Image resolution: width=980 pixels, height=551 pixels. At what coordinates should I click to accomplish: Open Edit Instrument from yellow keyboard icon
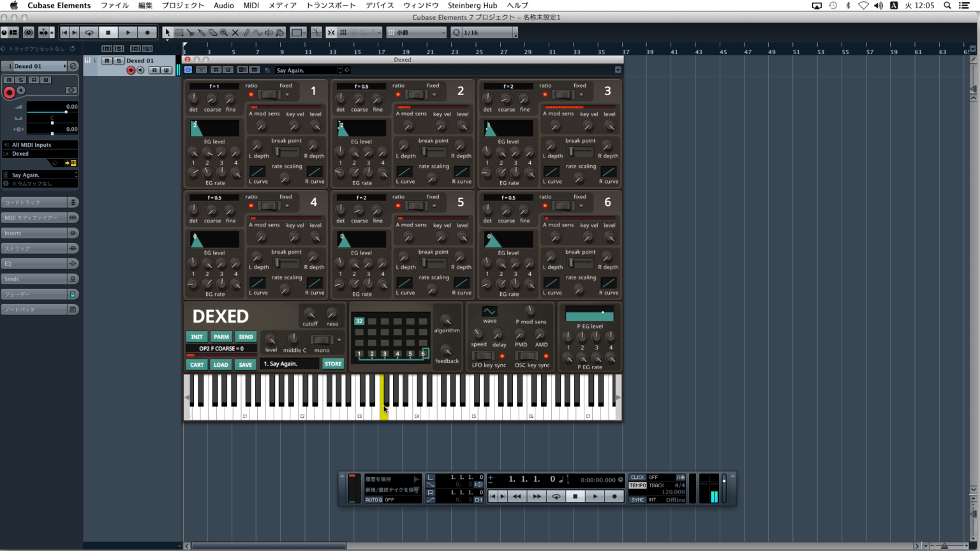[x=73, y=163]
